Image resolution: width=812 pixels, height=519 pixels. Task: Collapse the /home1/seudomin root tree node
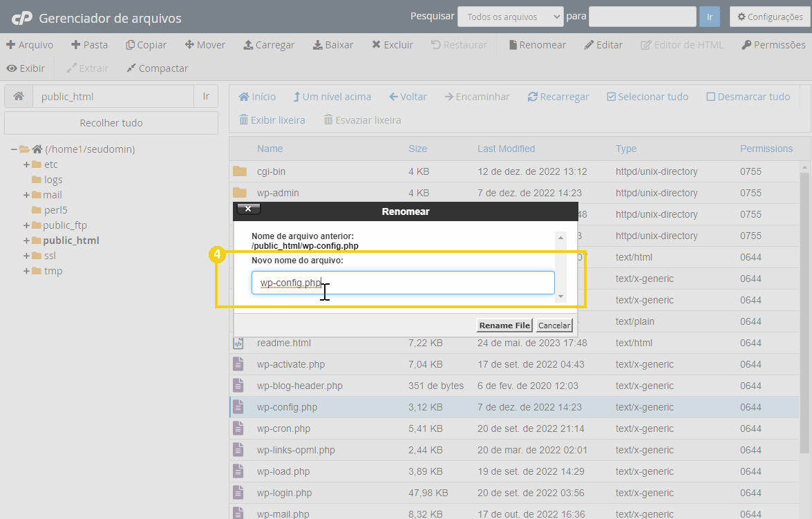14,149
